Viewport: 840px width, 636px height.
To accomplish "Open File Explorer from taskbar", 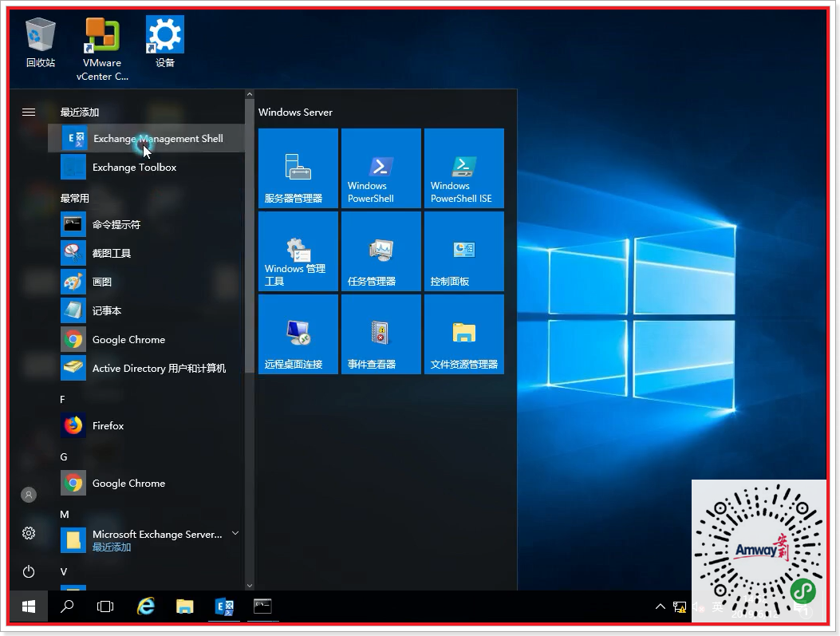I will click(x=185, y=606).
